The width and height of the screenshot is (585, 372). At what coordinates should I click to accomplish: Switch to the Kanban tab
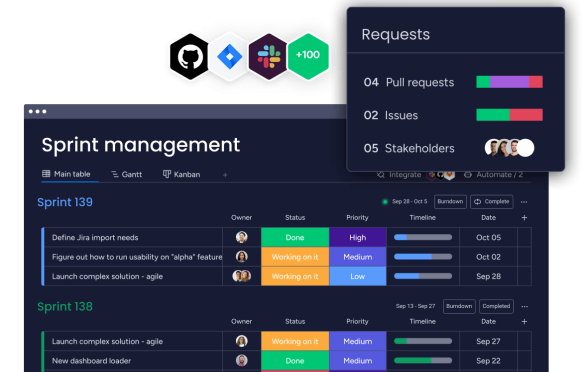pos(181,174)
